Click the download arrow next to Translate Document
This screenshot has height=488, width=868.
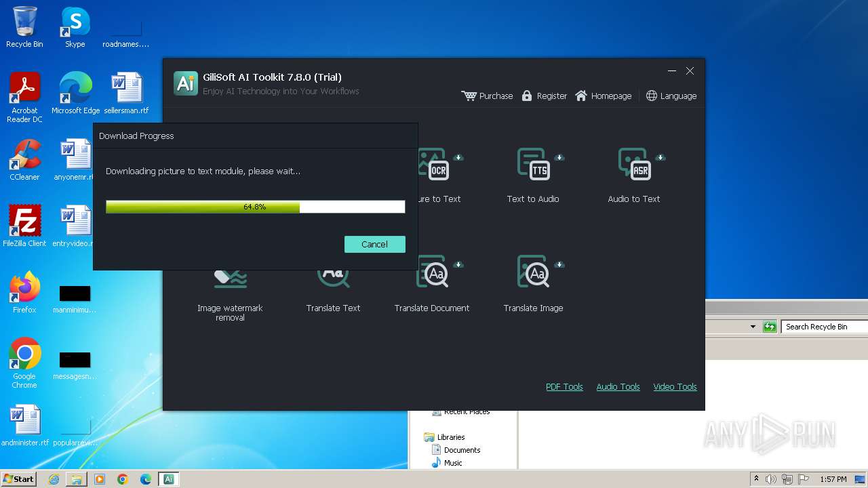pos(458,264)
